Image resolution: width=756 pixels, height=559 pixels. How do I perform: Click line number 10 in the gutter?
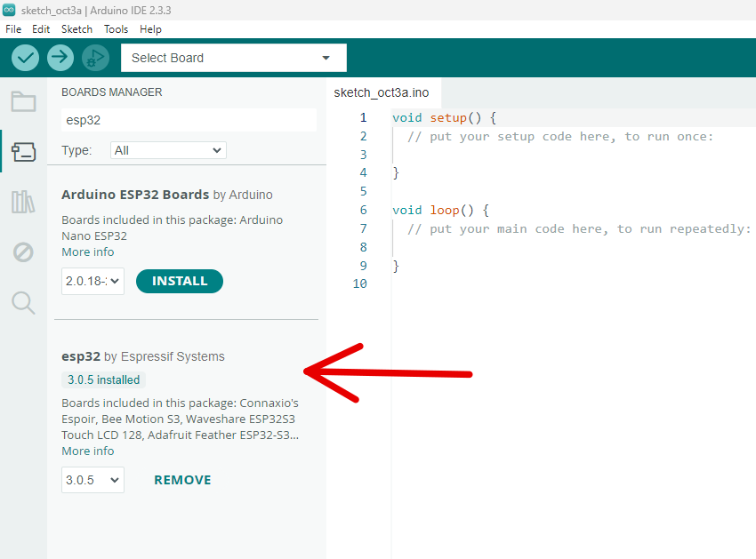click(x=359, y=283)
